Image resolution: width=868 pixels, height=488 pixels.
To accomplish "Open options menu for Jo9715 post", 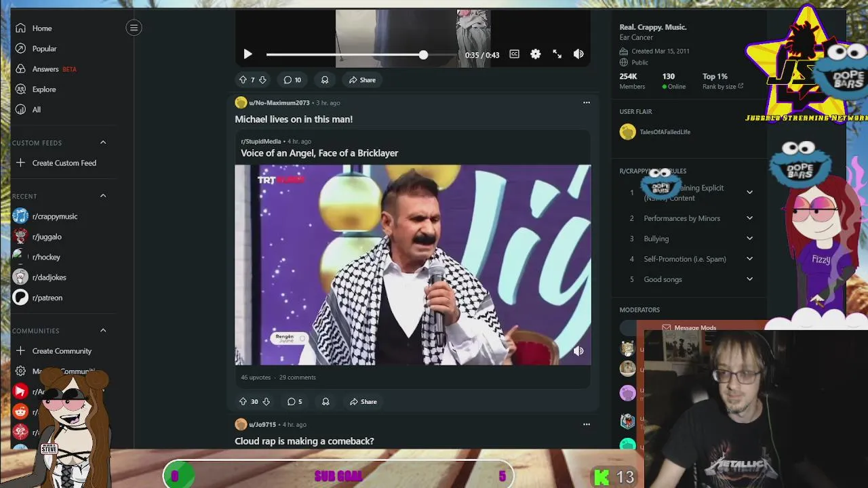I will (587, 425).
